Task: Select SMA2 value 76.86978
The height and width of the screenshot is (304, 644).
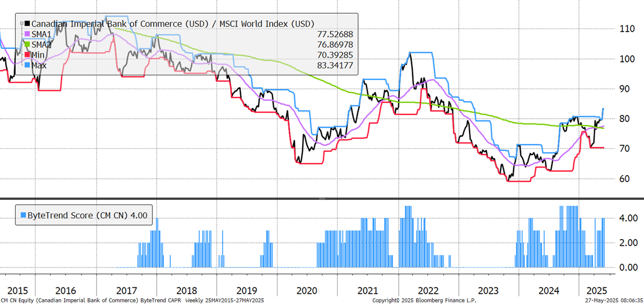Action: [x=335, y=45]
